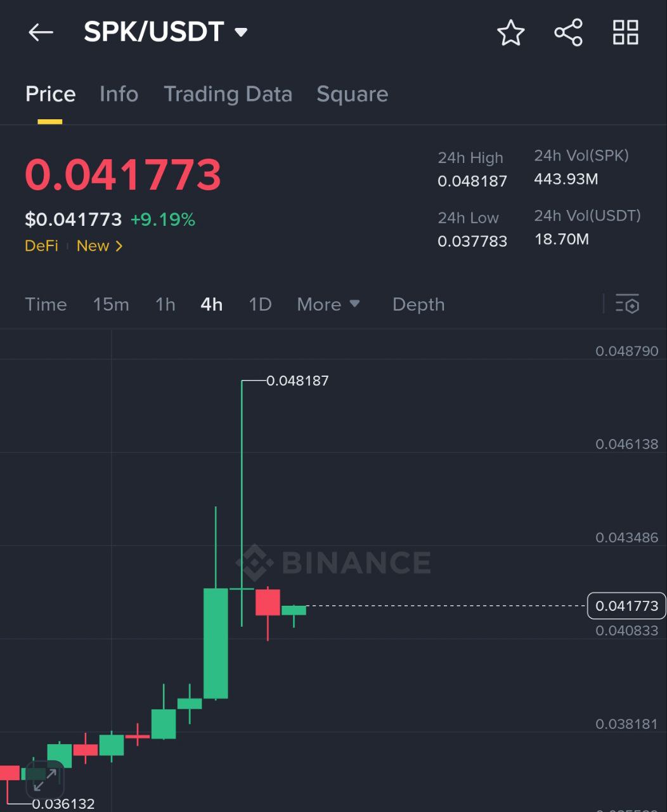Switch to the Info tab
Viewport: 667px width, 812px height.
(x=119, y=95)
